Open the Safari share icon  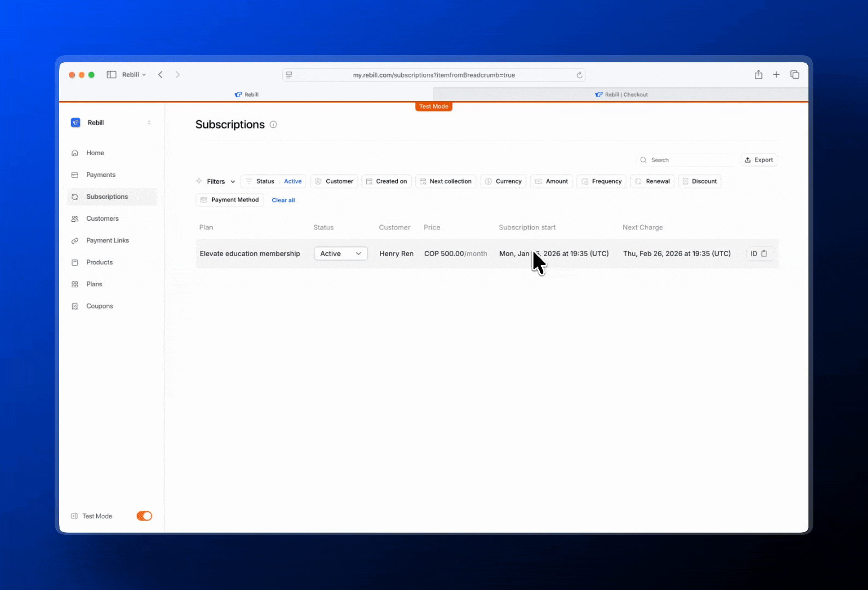coord(759,75)
